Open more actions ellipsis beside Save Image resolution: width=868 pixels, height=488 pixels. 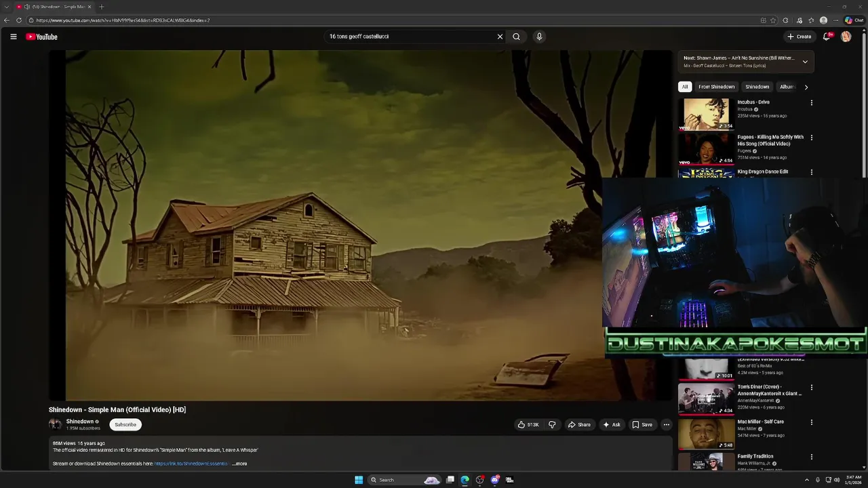pyautogui.click(x=666, y=424)
